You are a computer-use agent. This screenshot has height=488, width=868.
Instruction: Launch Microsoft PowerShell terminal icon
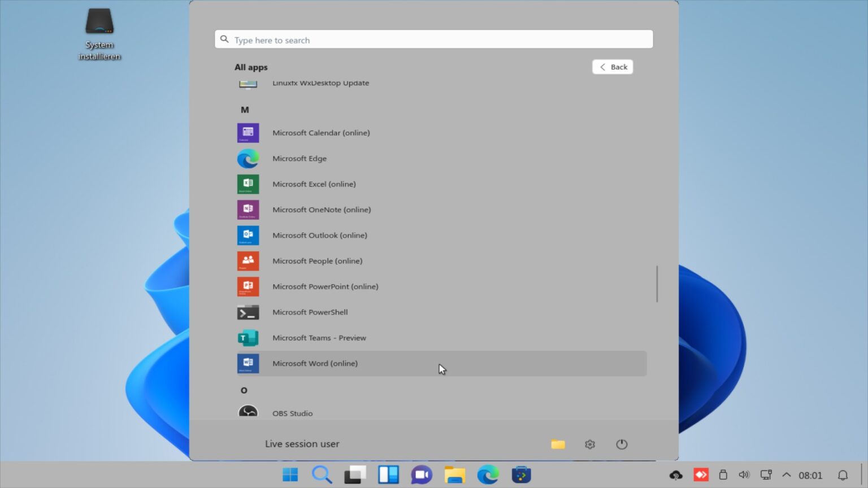(248, 312)
